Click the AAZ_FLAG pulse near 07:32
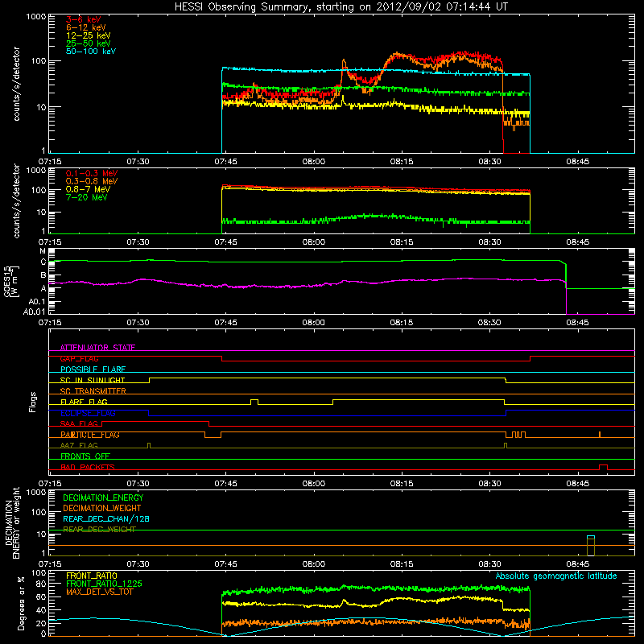This screenshot has height=644, width=644. coord(149,445)
